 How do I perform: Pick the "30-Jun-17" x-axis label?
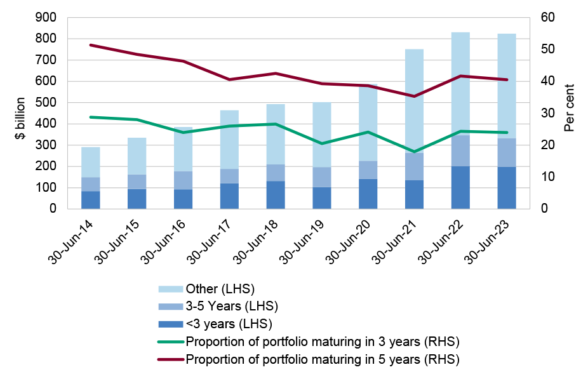point(210,242)
